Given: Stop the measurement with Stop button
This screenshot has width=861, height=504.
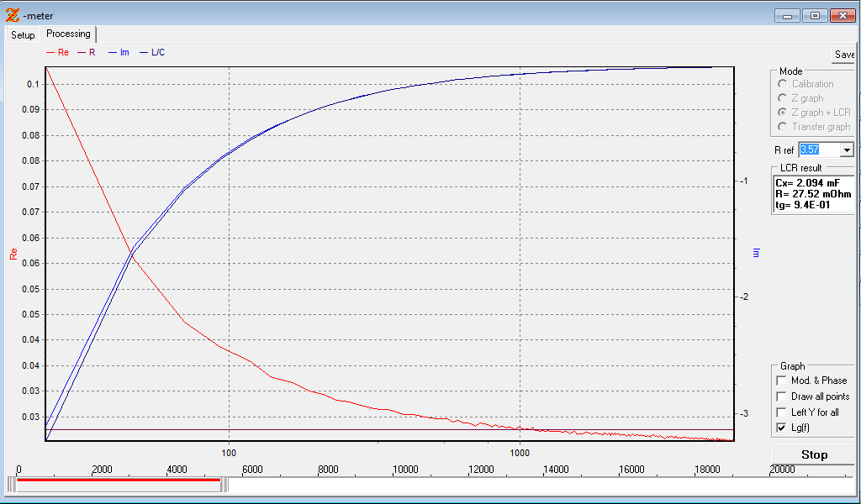Looking at the screenshot, I should pyautogui.click(x=814, y=454).
